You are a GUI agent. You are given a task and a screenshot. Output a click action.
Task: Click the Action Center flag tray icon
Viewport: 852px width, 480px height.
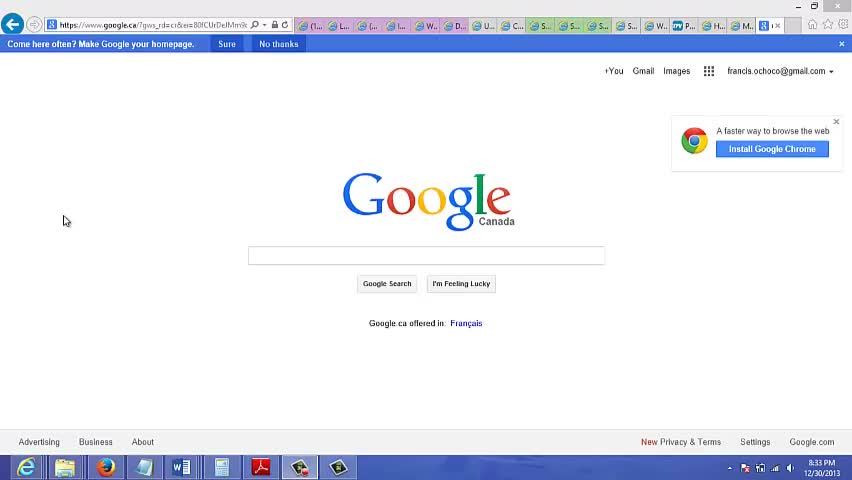[x=745, y=468]
